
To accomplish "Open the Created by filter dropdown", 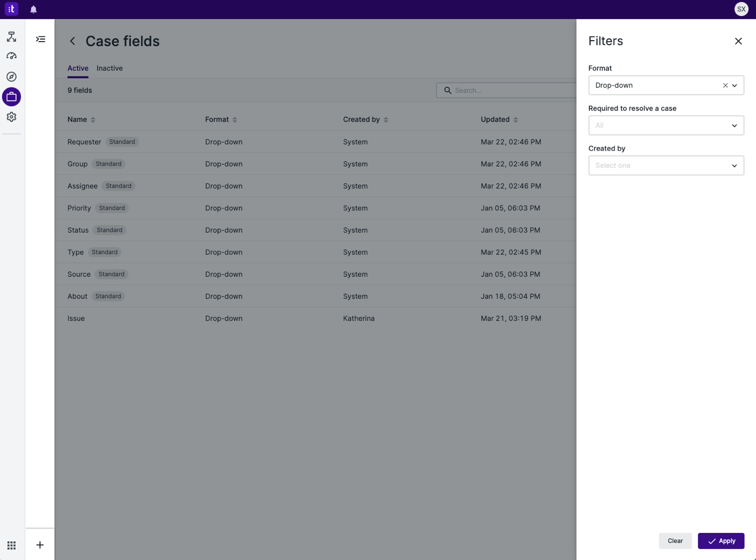I will [666, 165].
